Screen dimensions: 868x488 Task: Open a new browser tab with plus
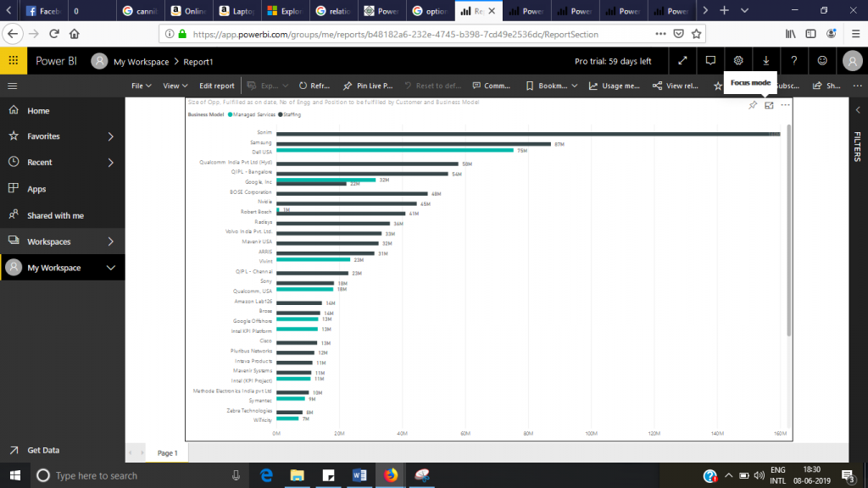(x=724, y=10)
